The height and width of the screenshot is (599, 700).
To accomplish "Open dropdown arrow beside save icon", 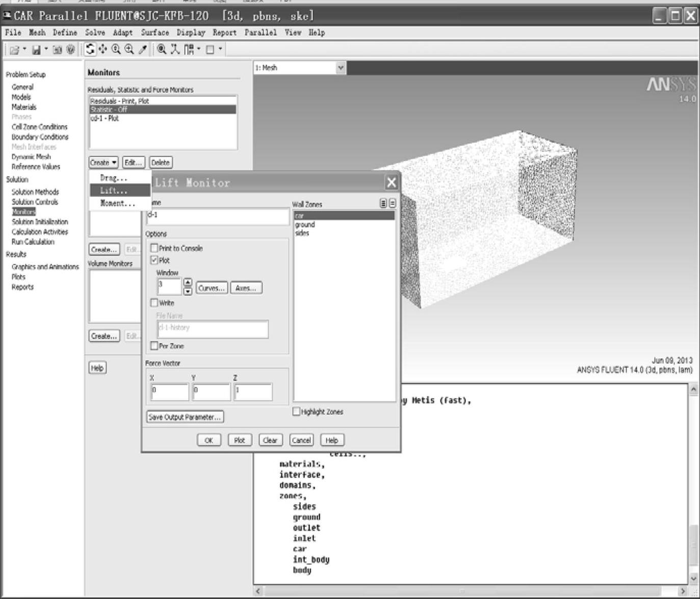I will [45, 50].
